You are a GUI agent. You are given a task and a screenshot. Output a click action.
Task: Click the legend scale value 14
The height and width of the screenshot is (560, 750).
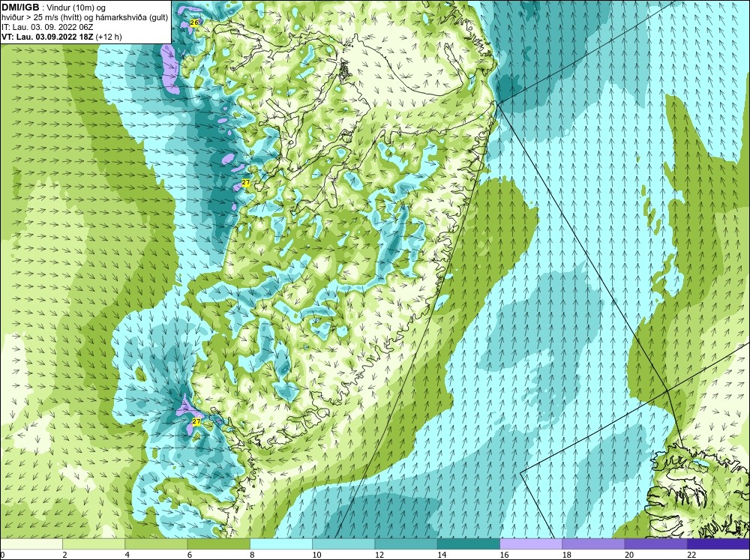442,555
